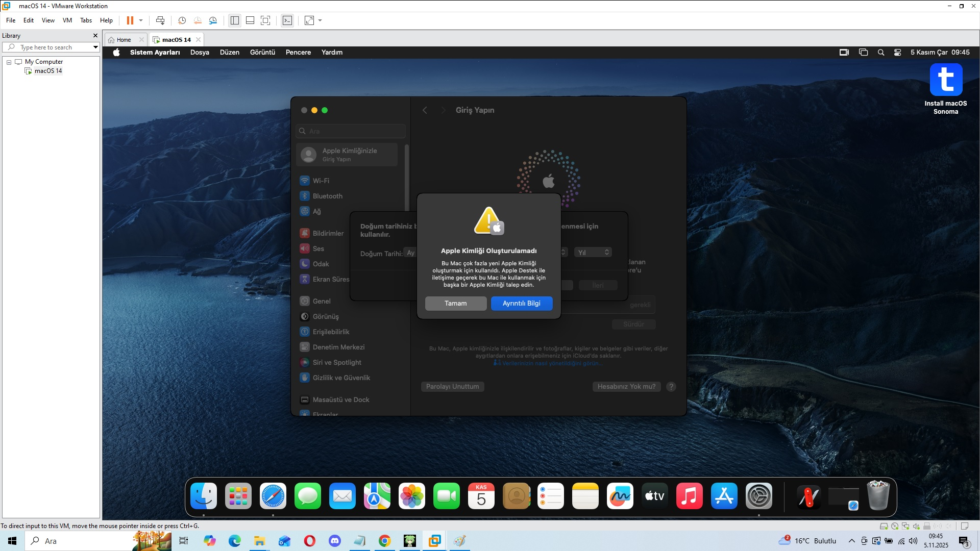Enter VMware full screen mode icon

coord(265,20)
